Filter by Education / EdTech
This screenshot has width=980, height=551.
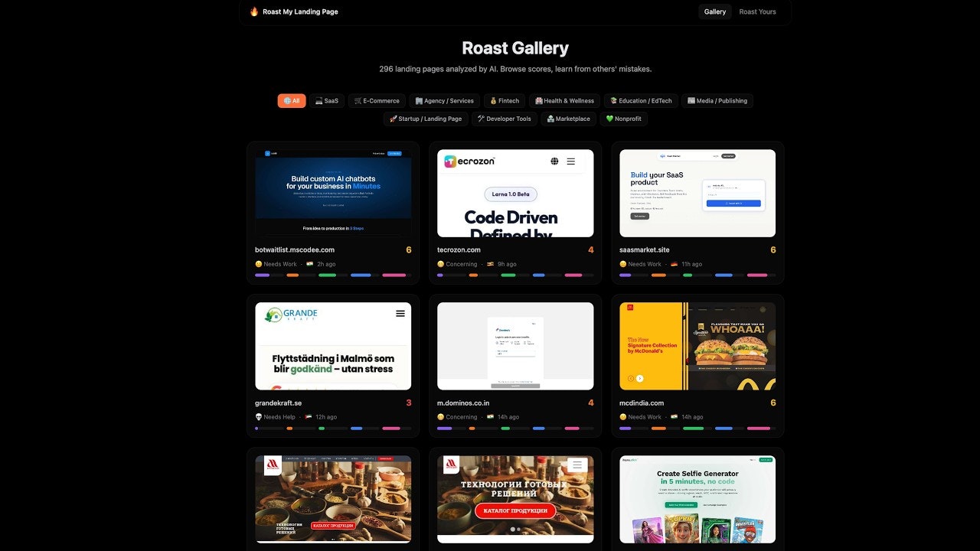(641, 100)
